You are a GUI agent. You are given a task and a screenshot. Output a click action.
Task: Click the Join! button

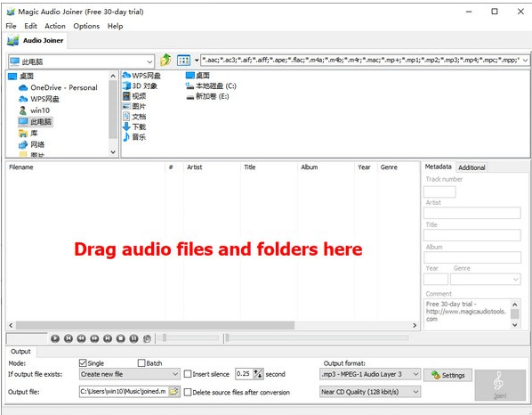(500, 385)
